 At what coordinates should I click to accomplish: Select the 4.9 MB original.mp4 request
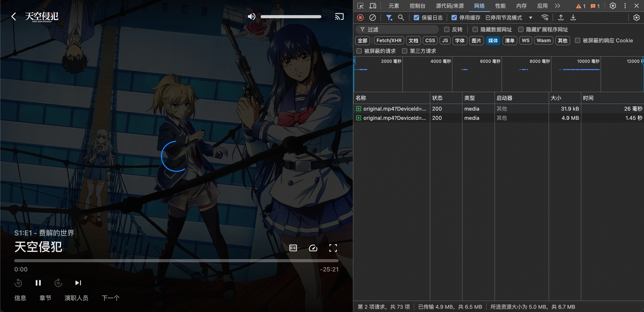pos(499,118)
